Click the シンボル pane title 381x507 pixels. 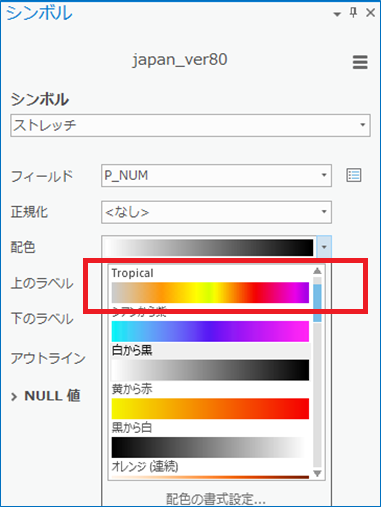pyautogui.click(x=39, y=13)
